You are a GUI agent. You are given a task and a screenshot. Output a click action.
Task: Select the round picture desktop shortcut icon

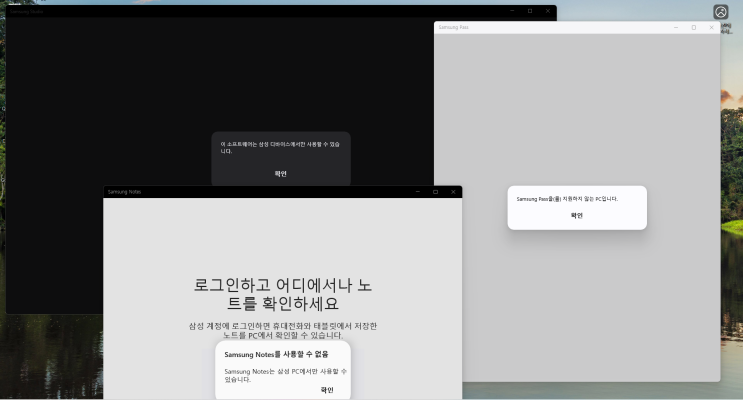721,12
